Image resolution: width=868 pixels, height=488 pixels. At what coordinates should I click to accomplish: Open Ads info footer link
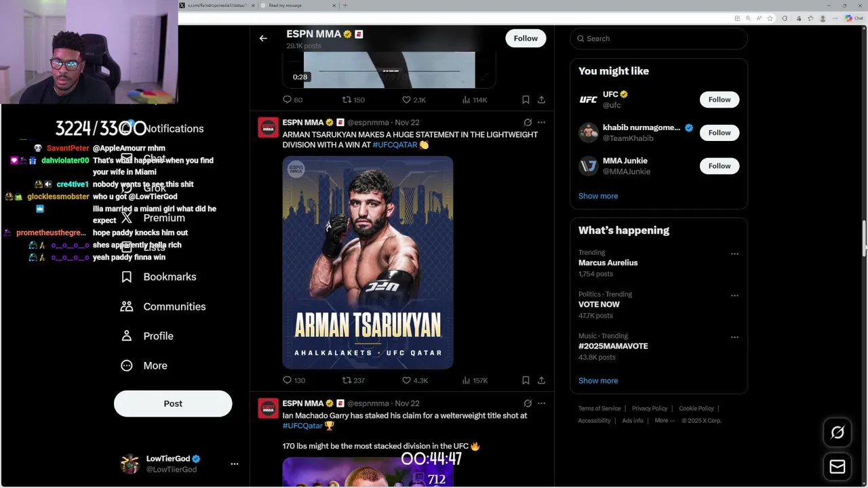pyautogui.click(x=633, y=420)
